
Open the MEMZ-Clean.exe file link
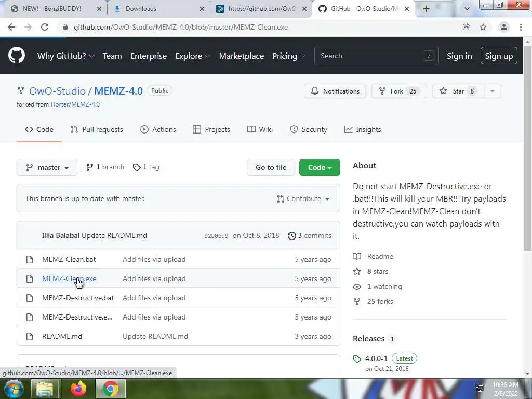point(69,278)
